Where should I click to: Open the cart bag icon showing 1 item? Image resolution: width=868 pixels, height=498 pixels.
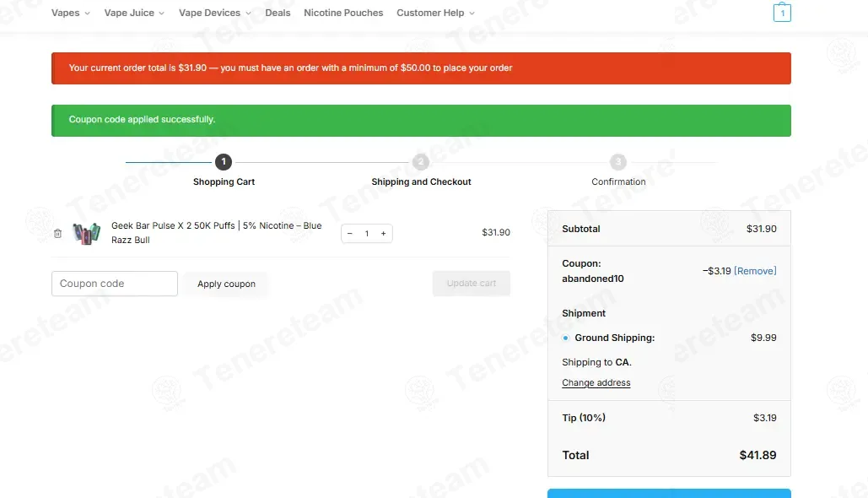click(782, 12)
